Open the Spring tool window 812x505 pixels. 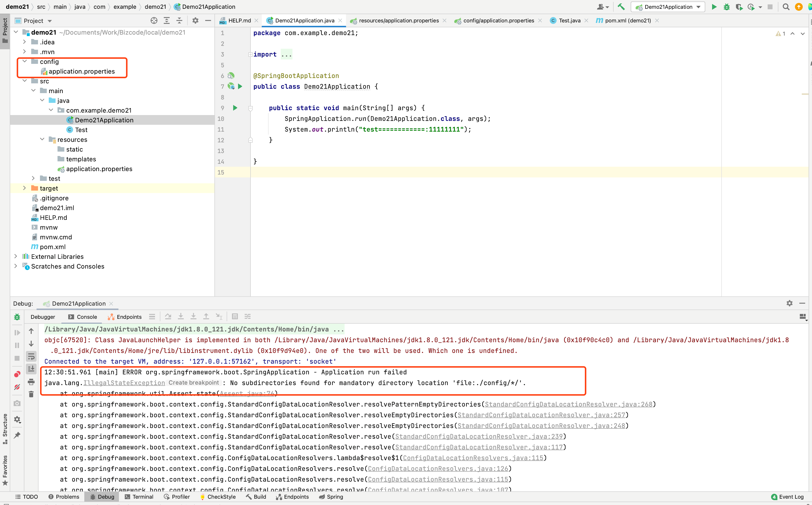point(331,497)
